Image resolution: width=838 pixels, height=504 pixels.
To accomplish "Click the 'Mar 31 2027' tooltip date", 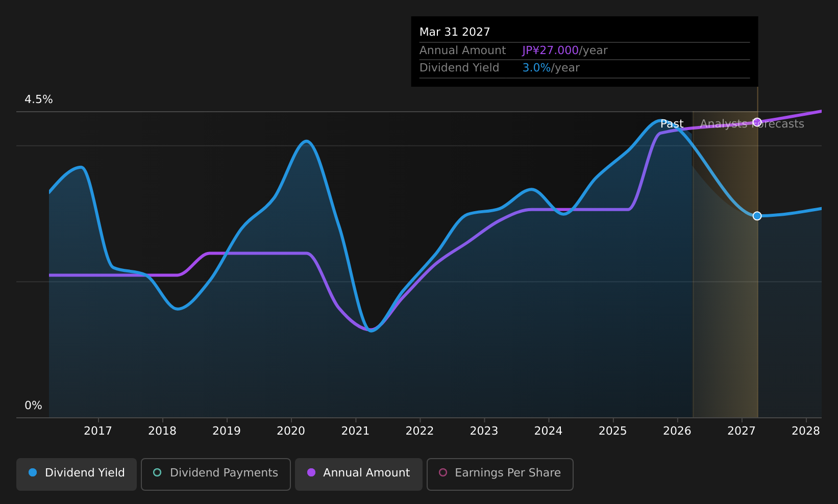I will (455, 32).
